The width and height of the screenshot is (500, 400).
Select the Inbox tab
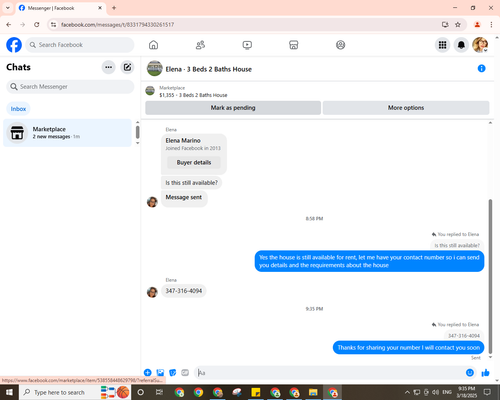(x=18, y=109)
